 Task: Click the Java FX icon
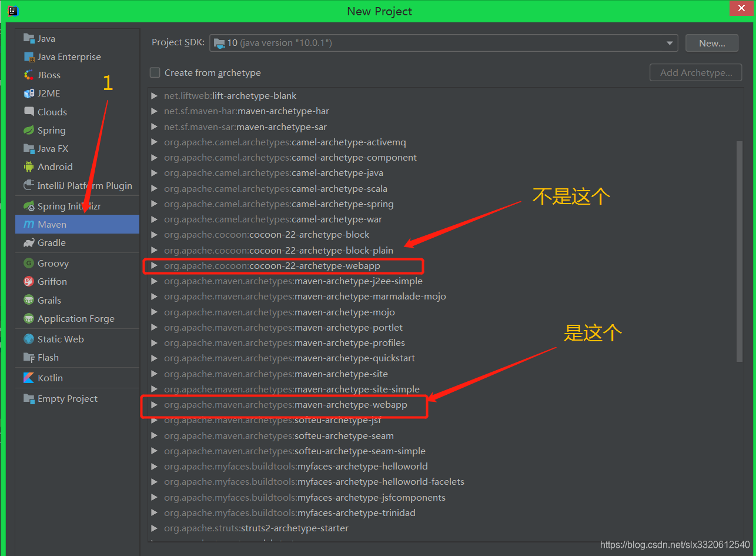pyautogui.click(x=29, y=148)
